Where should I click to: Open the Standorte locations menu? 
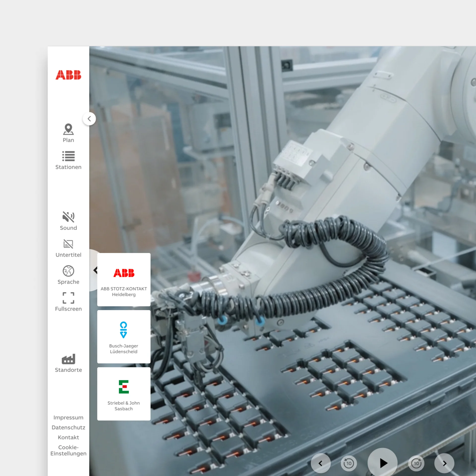click(68, 363)
